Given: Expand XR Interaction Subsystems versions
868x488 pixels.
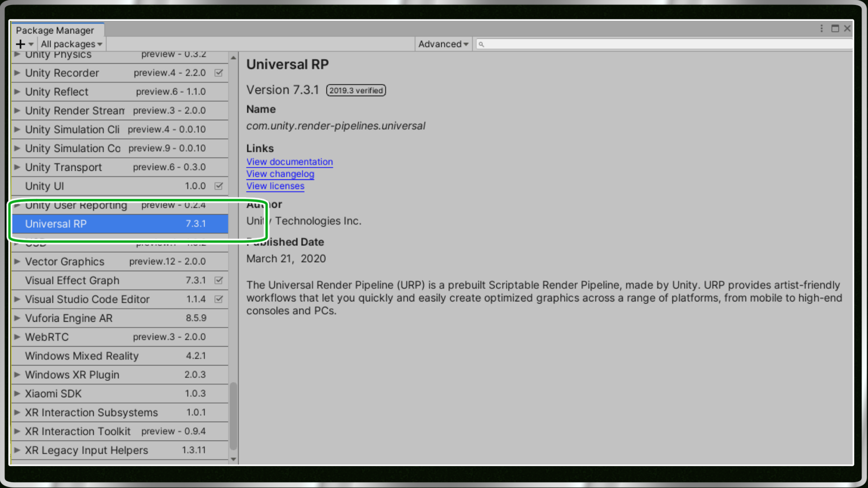Looking at the screenshot, I should 17,413.
